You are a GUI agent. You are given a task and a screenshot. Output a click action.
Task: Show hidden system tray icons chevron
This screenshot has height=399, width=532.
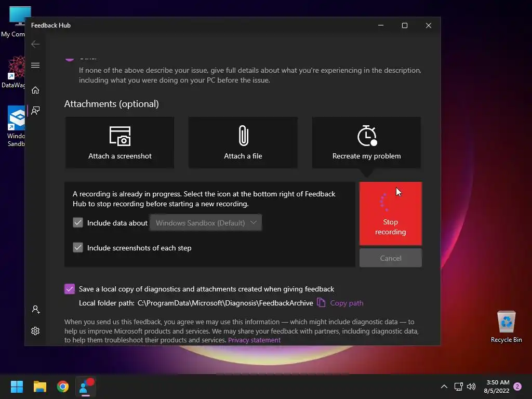pyautogui.click(x=444, y=387)
